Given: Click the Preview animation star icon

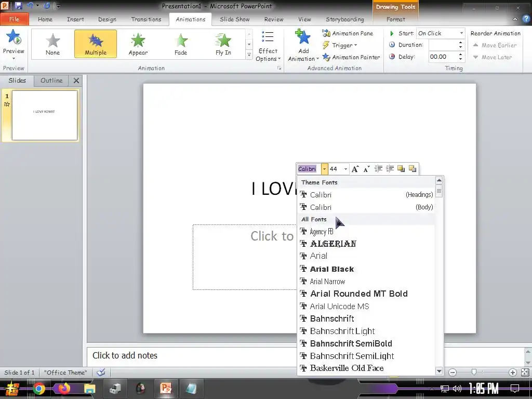Looking at the screenshot, I should point(14,37).
